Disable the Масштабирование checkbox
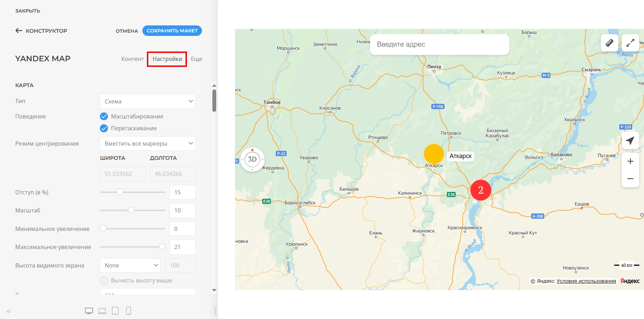This screenshot has height=319, width=644. (x=104, y=116)
